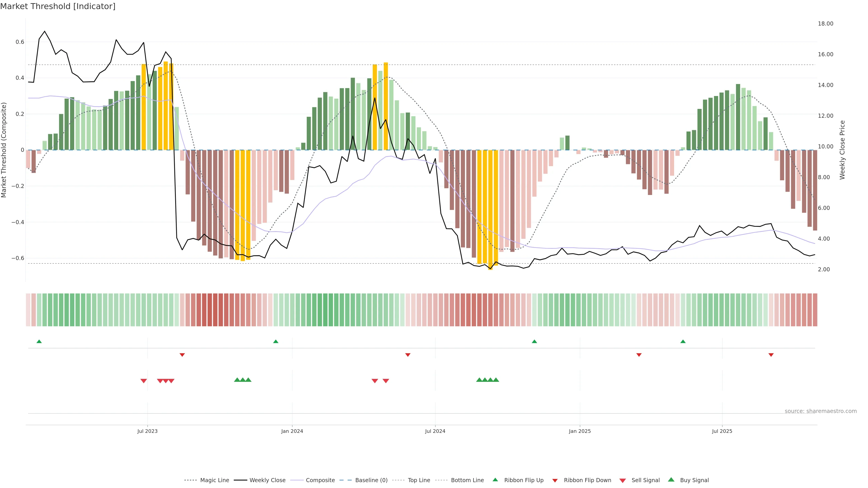The width and height of the screenshot is (868, 488).
Task: Toggle the Composite legend entry
Action: coord(320,480)
